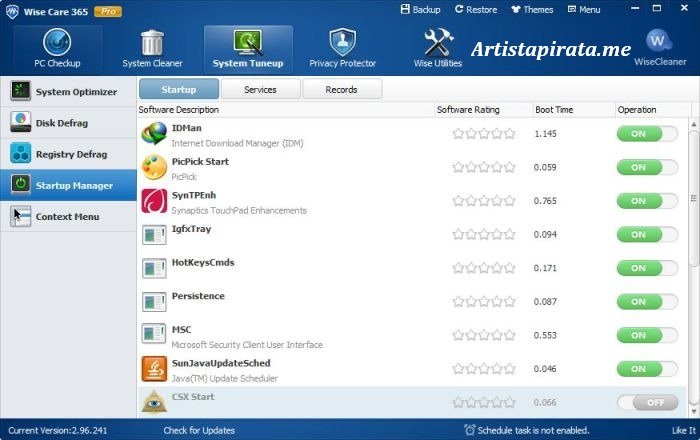Screen dimensions: 700x440
Task: Switch to the Startup tab
Action: 179,89
